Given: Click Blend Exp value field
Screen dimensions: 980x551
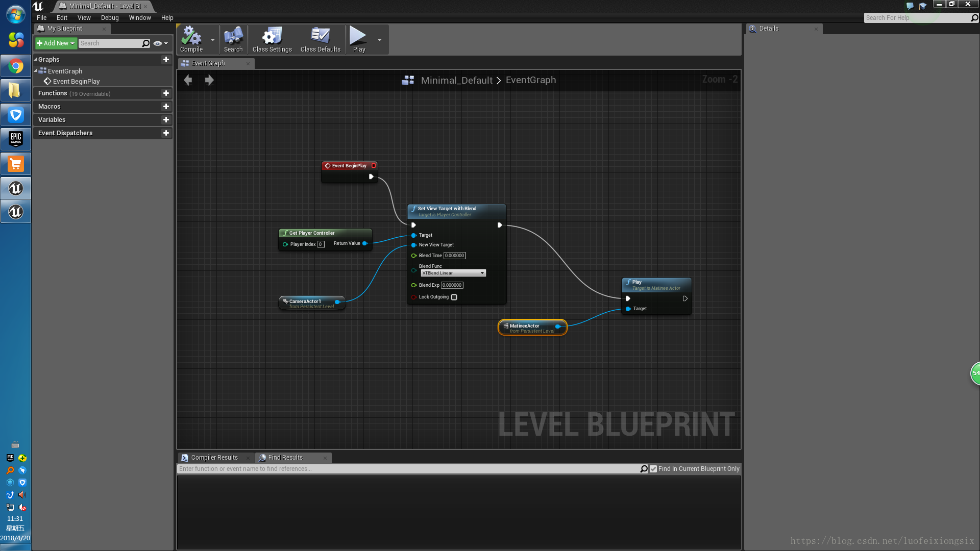Looking at the screenshot, I should tap(452, 285).
